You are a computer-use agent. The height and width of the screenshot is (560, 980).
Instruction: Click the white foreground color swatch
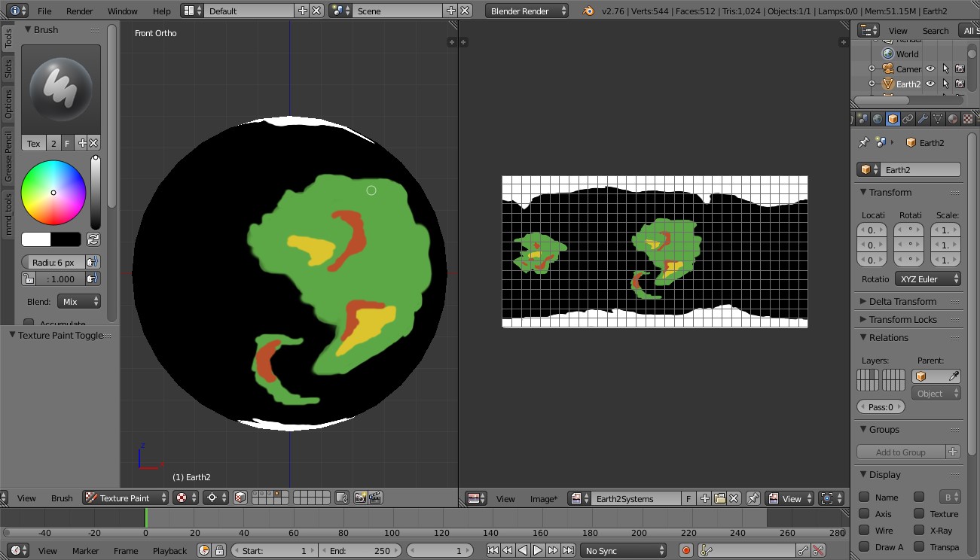36,239
